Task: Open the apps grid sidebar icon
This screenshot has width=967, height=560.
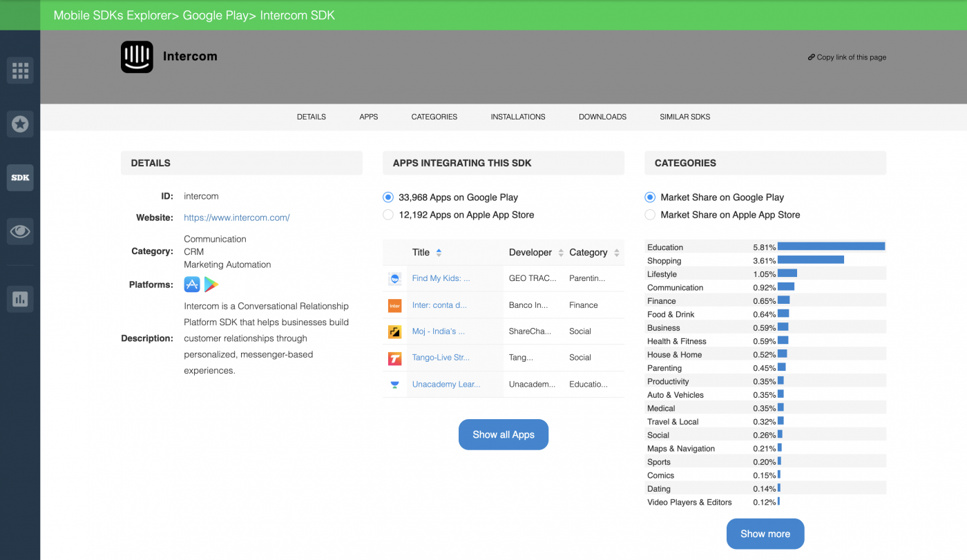Action: coord(20,70)
